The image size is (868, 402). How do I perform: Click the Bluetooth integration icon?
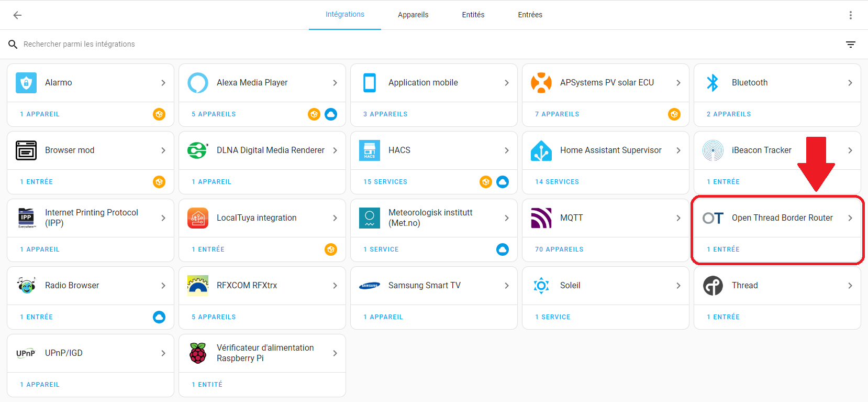(x=713, y=83)
